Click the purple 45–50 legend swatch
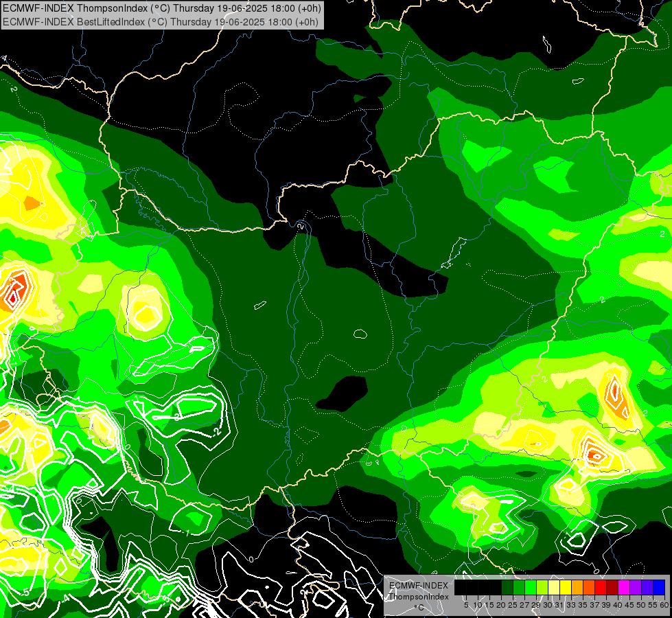The width and height of the screenshot is (672, 618). [x=636, y=587]
